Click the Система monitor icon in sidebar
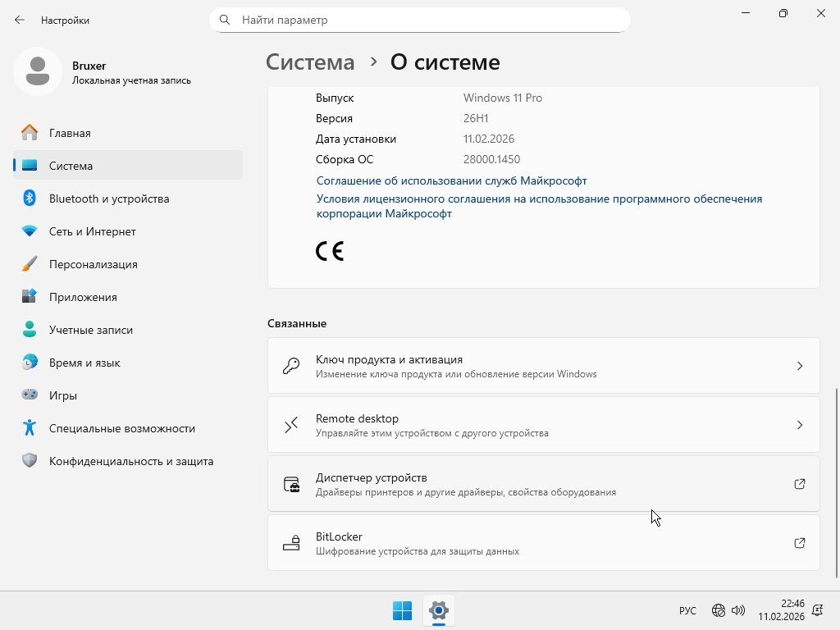Image resolution: width=840 pixels, height=630 pixels. coord(30,166)
